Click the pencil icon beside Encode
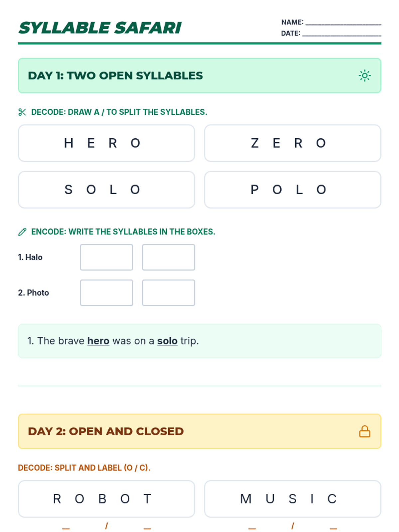This screenshot has height=532, width=399. click(22, 232)
